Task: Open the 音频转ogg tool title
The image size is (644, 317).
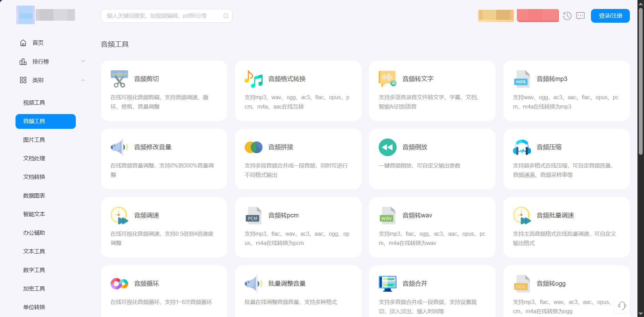Action: tap(551, 284)
